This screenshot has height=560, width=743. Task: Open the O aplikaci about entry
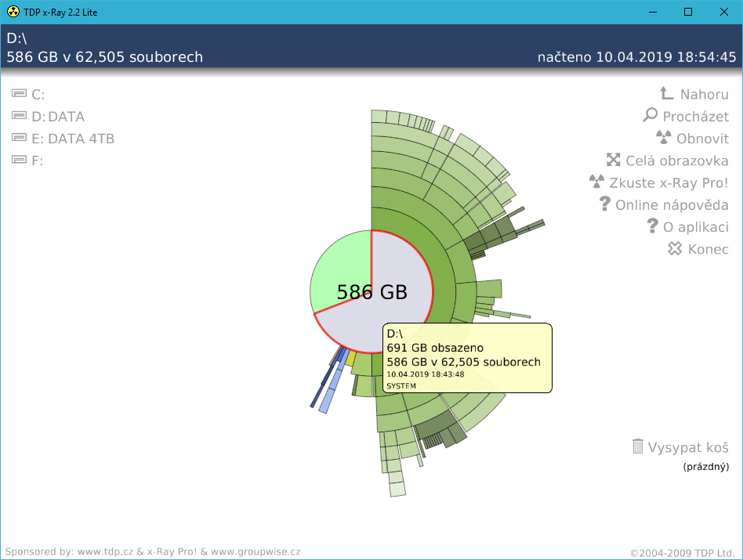(x=695, y=227)
